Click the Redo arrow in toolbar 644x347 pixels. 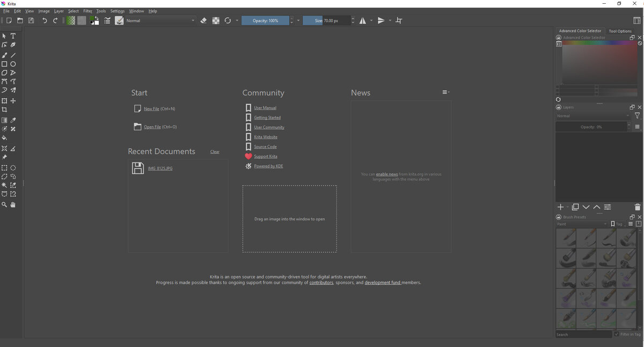tap(55, 20)
